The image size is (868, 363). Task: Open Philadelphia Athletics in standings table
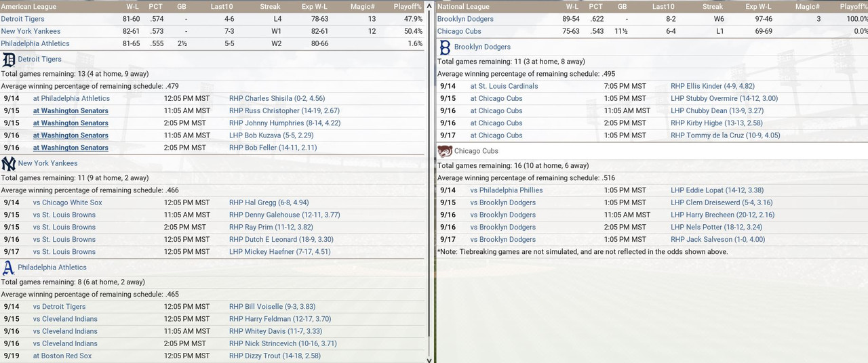tap(35, 43)
